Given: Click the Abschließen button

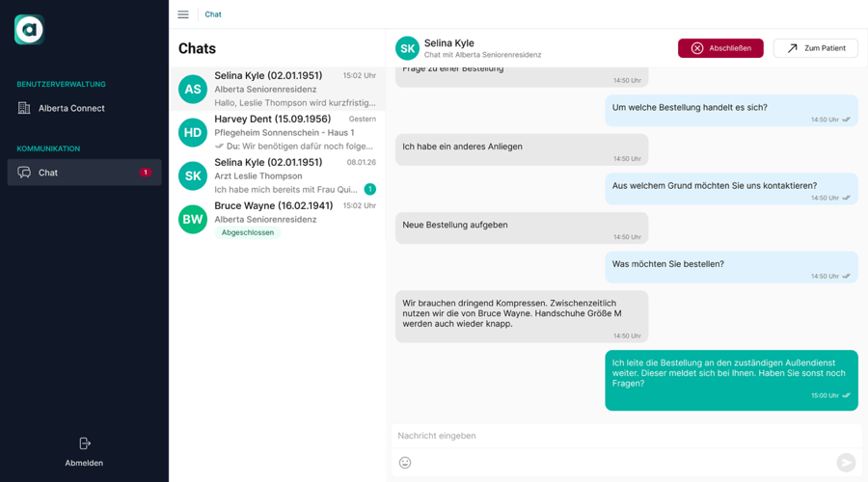Looking at the screenshot, I should 720,48.
